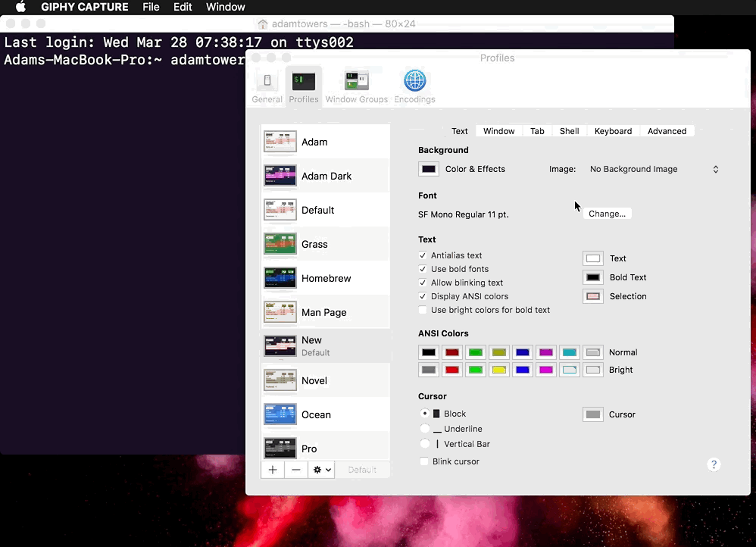Pick the Bright white ANSI color
The height and width of the screenshot is (547, 756).
(x=593, y=370)
